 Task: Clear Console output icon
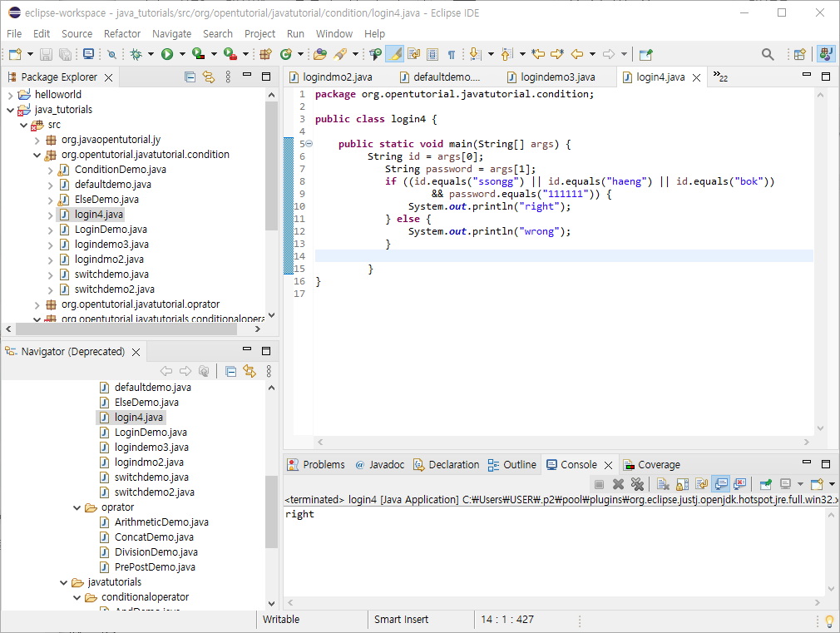click(663, 485)
